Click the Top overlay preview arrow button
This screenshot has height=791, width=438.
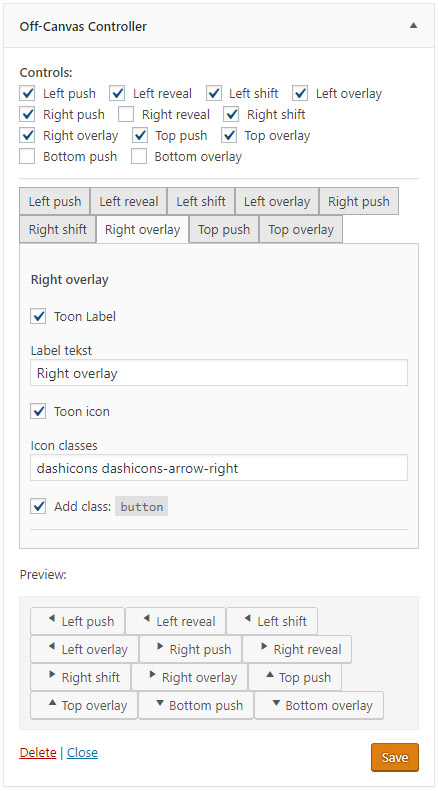[84, 705]
